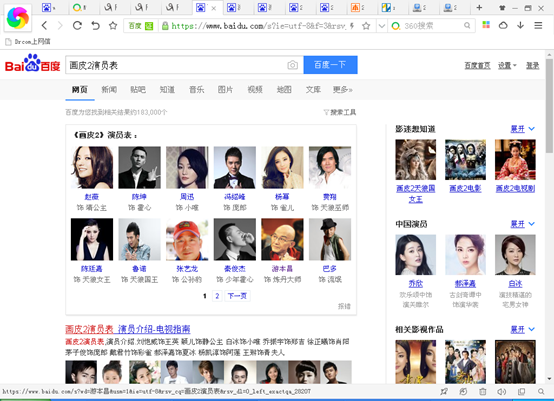This screenshot has height=401, width=554.
Task: Click actor photo of 张艺龙
Action: 187,239
